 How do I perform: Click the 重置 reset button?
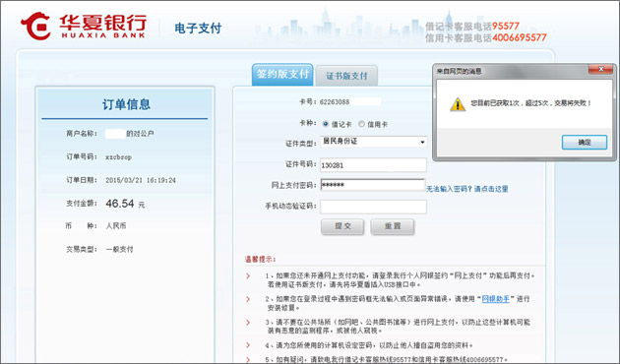393,226
